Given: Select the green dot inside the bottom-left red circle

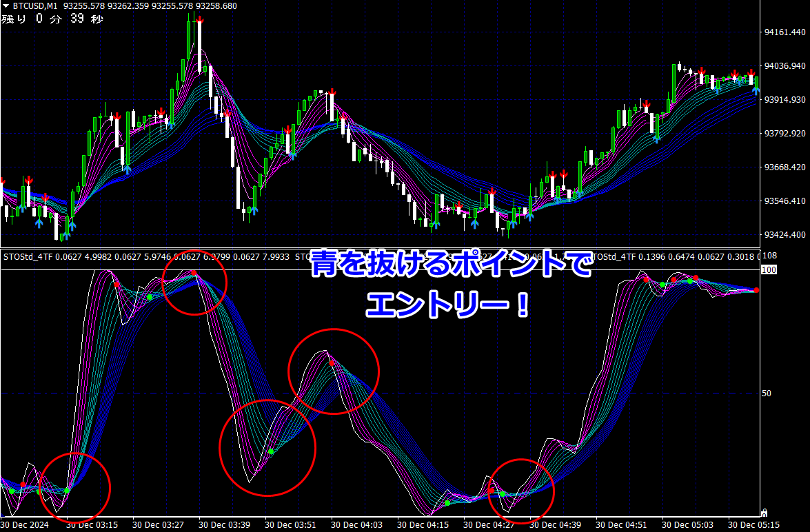Looking at the screenshot, I should coord(67,491).
